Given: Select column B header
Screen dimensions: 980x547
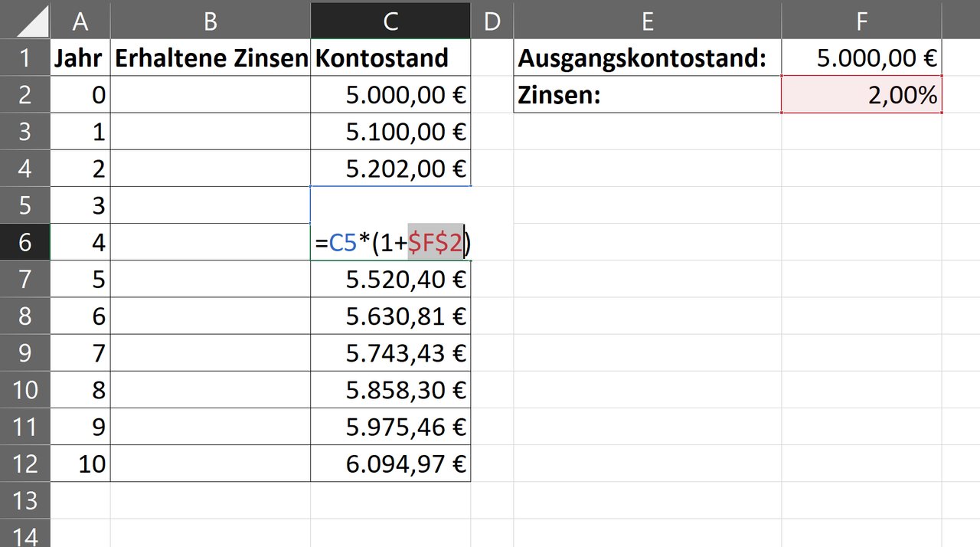Looking at the screenshot, I should click(x=211, y=21).
